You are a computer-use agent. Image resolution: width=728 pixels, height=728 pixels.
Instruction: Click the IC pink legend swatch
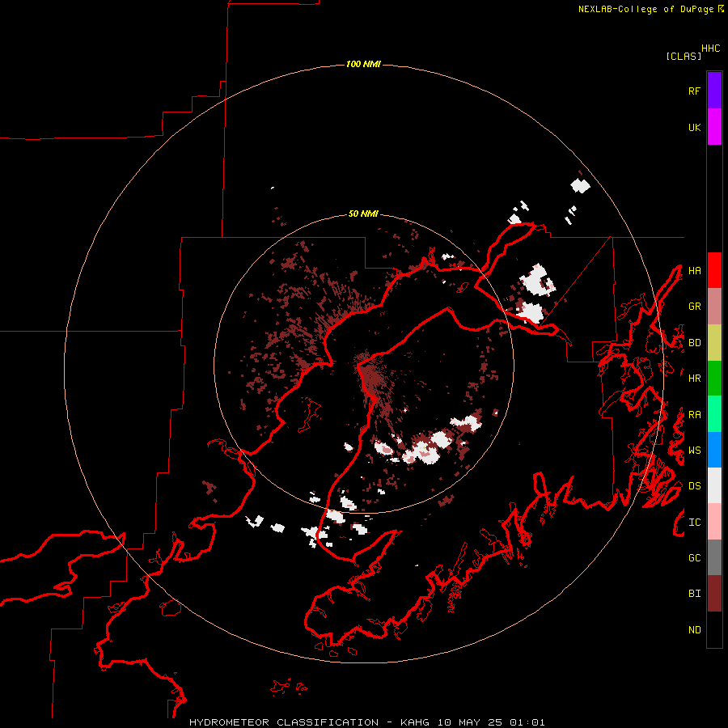(714, 522)
